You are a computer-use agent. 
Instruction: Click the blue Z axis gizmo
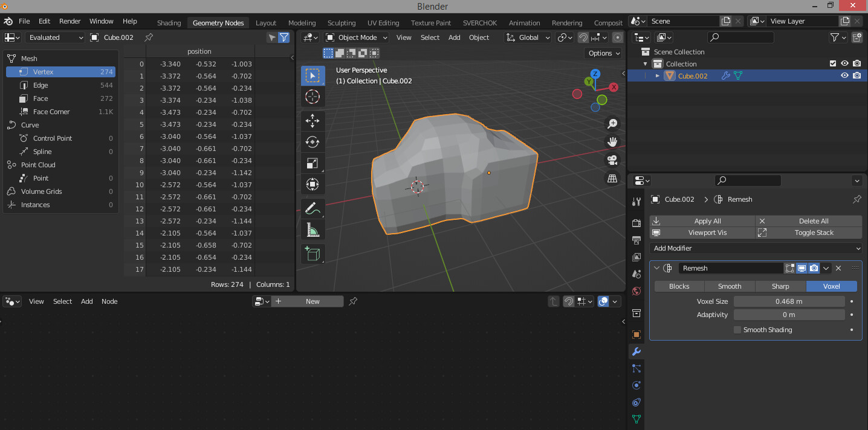tap(595, 74)
